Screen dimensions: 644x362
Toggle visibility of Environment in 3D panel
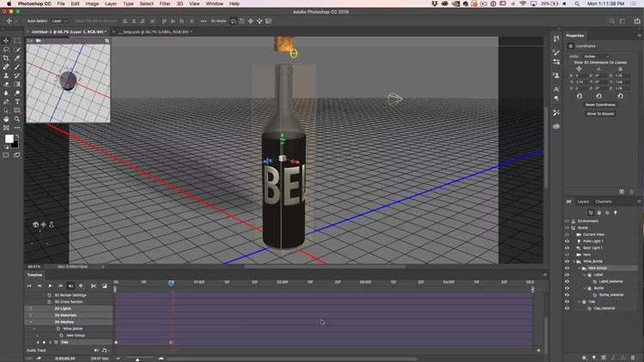567,221
